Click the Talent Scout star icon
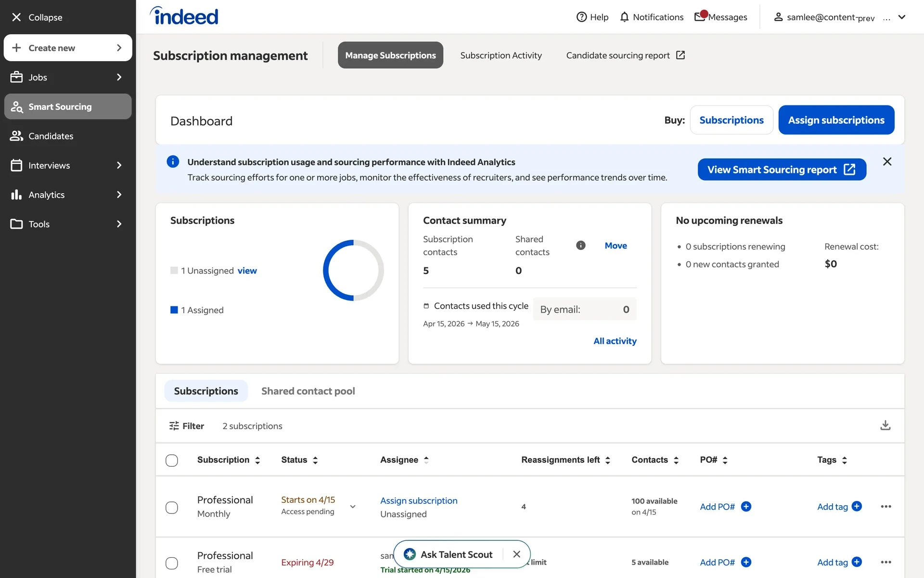This screenshot has width=924, height=578. [x=410, y=554]
